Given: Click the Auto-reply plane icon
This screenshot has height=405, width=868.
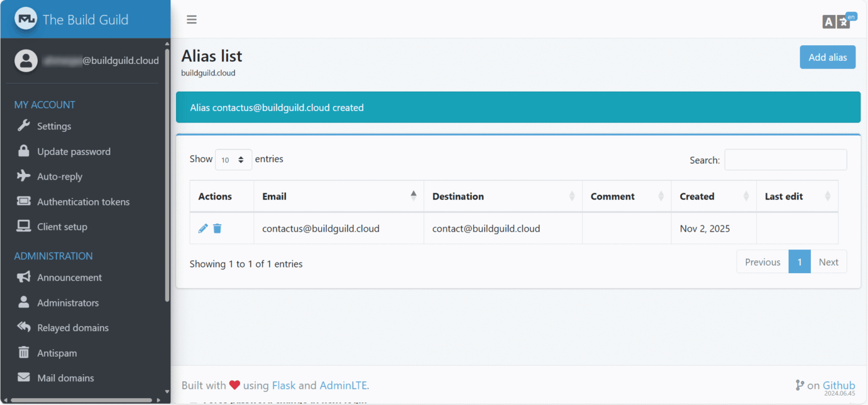Looking at the screenshot, I should point(24,176).
